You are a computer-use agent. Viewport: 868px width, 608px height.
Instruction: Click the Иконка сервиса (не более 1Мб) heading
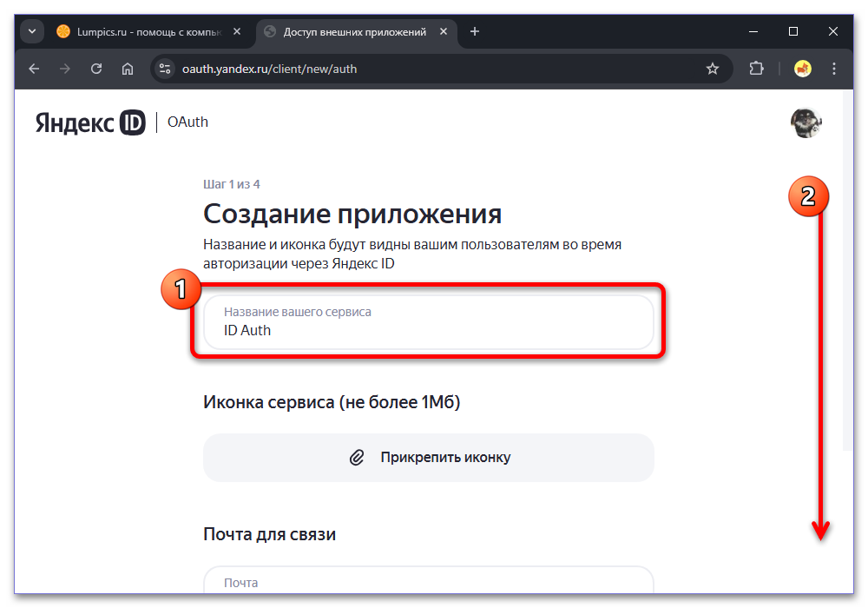(332, 402)
